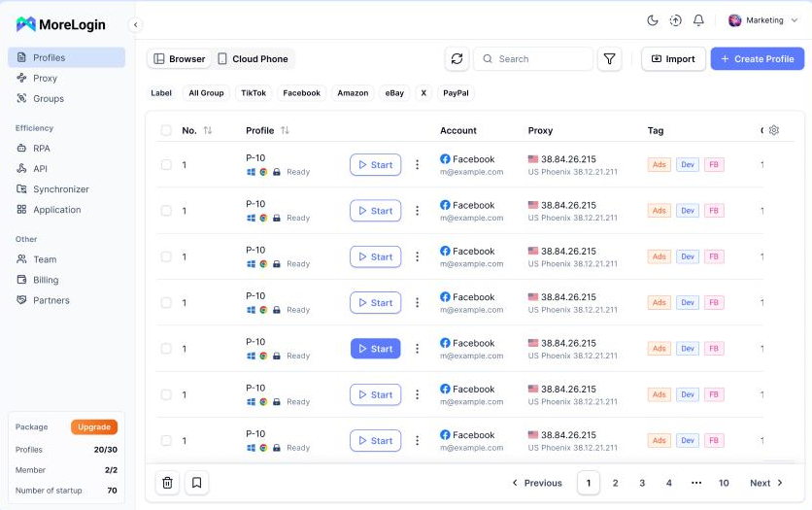Switch to the Browser tab
The width and height of the screenshot is (812, 510).
coord(180,59)
